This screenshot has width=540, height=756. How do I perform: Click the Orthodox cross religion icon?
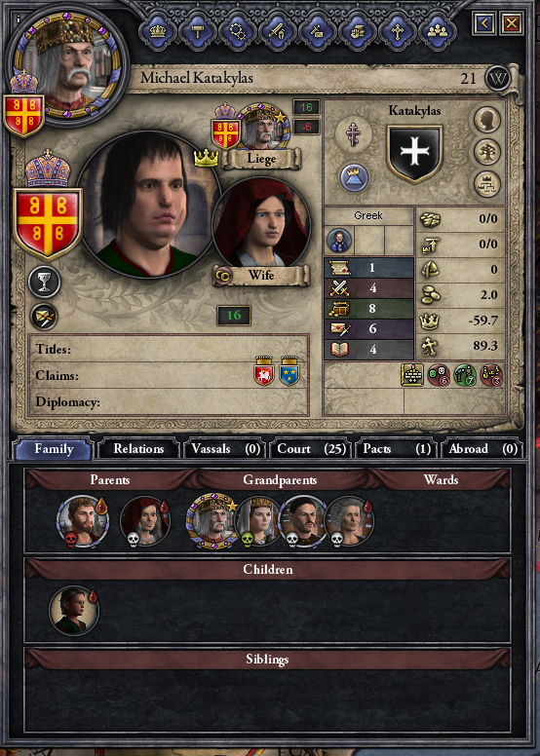[354, 134]
